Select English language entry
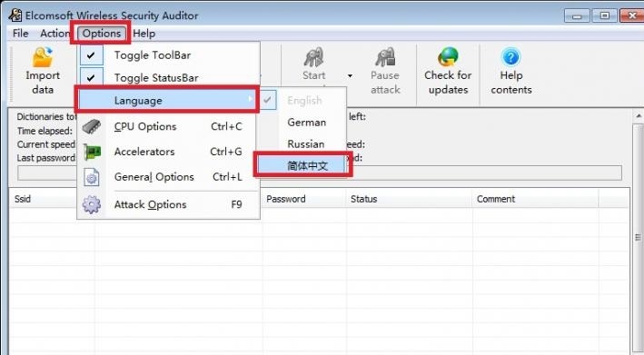Image resolution: width=644 pixels, height=355 pixels. click(304, 101)
